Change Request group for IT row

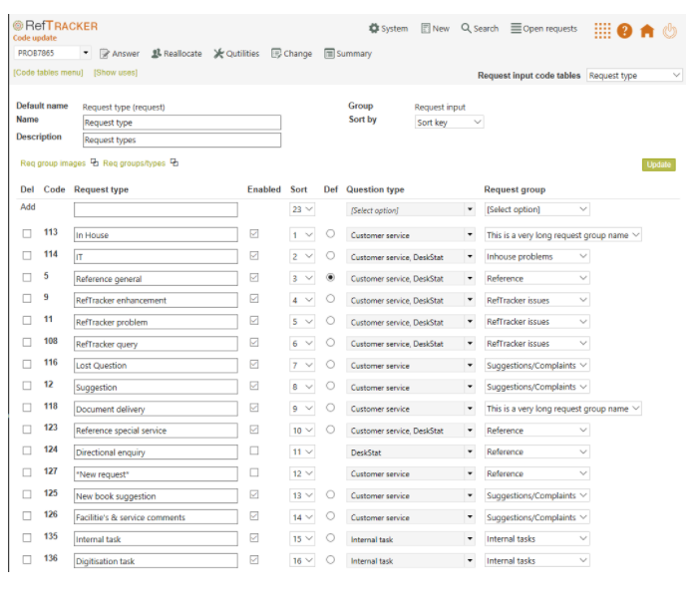pos(537,256)
